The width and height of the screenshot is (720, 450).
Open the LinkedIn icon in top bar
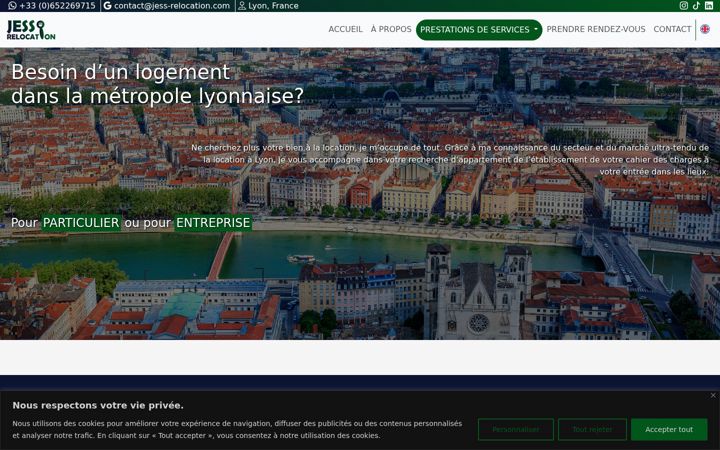[x=709, y=6]
